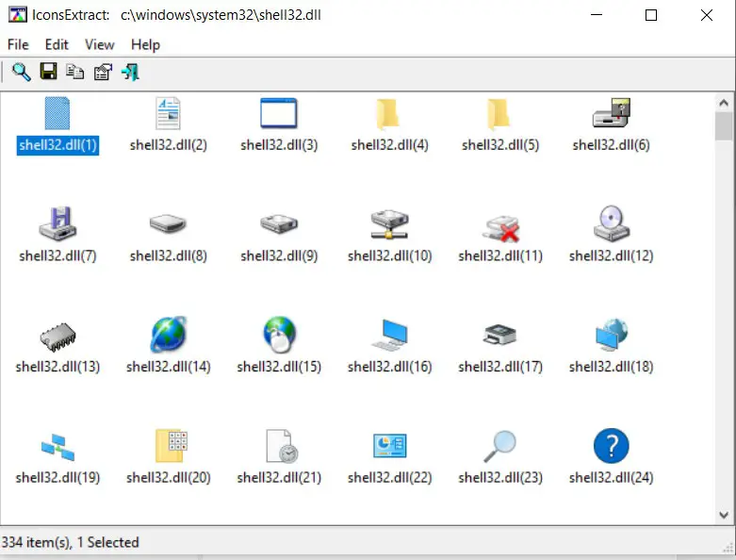Select the disconnected drive icon shell32.dll(11)

click(500, 228)
